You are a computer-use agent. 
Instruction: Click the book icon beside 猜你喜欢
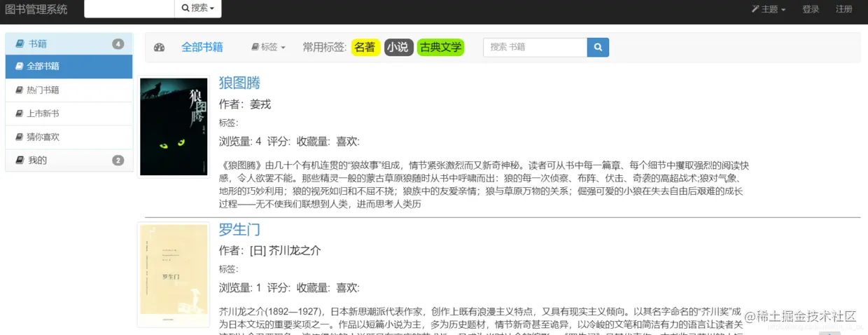[20, 137]
